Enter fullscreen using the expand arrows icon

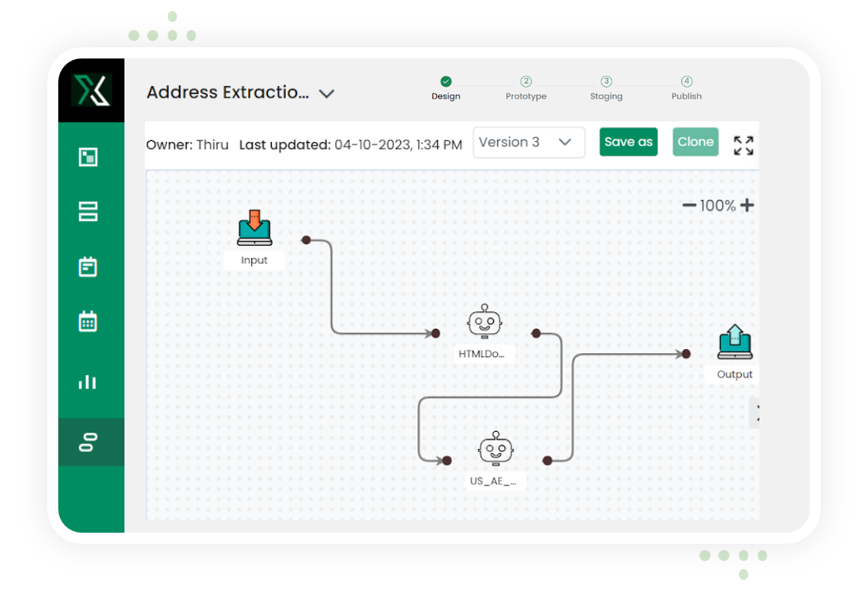[x=742, y=146]
